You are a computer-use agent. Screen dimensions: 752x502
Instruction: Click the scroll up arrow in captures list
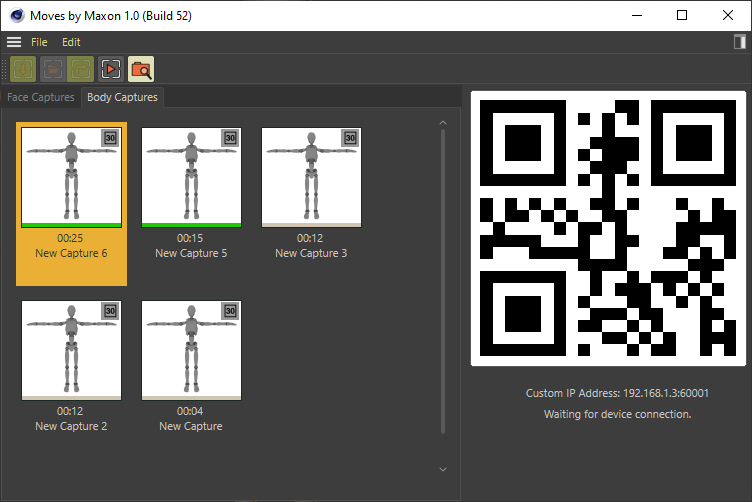point(443,124)
